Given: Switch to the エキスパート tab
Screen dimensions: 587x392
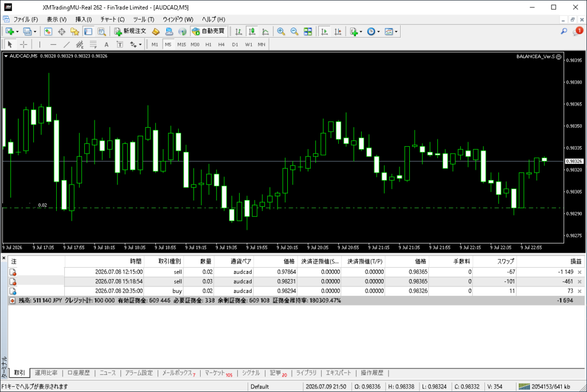Looking at the screenshot, I should tap(338, 373).
